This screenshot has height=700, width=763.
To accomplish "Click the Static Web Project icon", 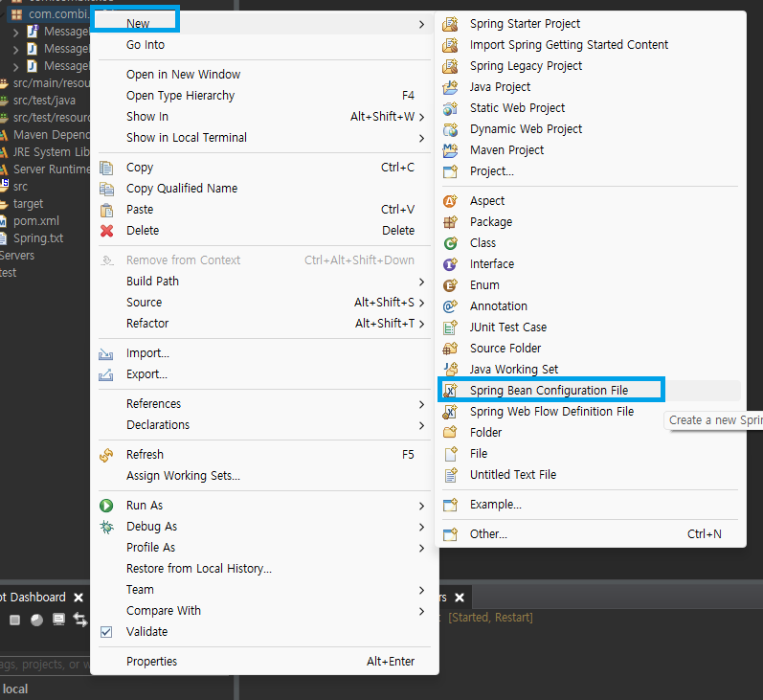I will click(450, 108).
